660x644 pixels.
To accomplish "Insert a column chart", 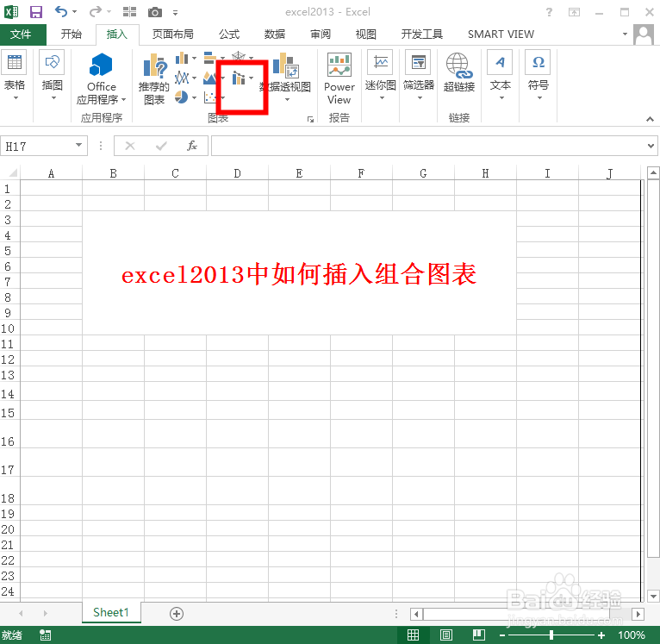I will (182, 58).
